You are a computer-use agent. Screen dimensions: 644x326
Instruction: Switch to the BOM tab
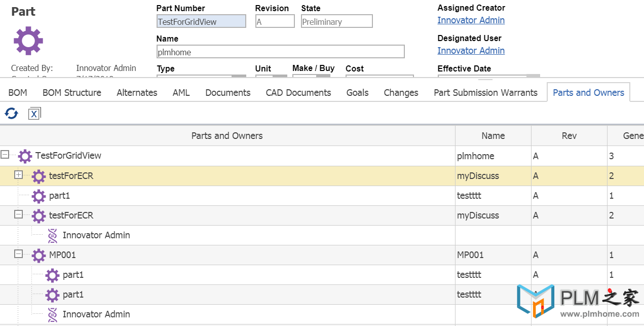point(18,92)
